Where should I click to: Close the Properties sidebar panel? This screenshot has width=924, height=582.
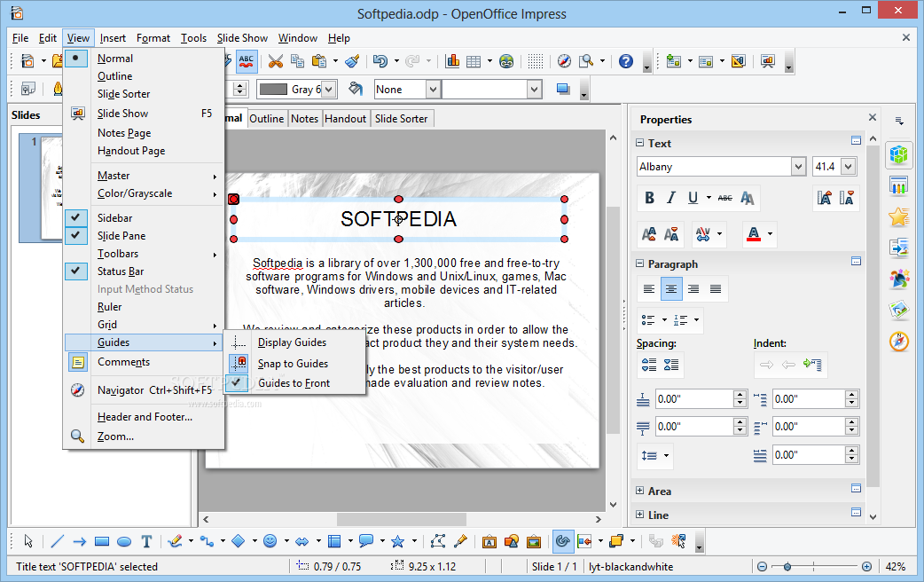click(873, 118)
